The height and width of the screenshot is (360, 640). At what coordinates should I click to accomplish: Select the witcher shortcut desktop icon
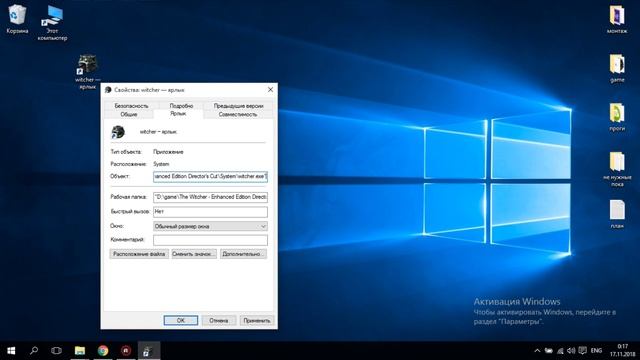coord(87,72)
